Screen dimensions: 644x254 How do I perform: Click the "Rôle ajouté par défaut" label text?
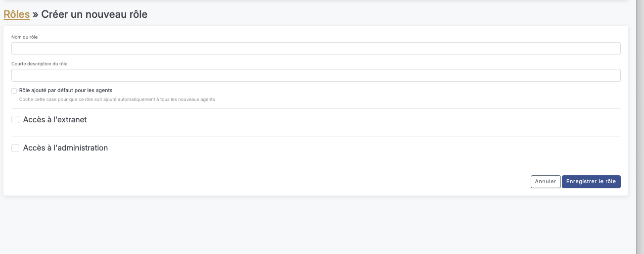coord(65,91)
